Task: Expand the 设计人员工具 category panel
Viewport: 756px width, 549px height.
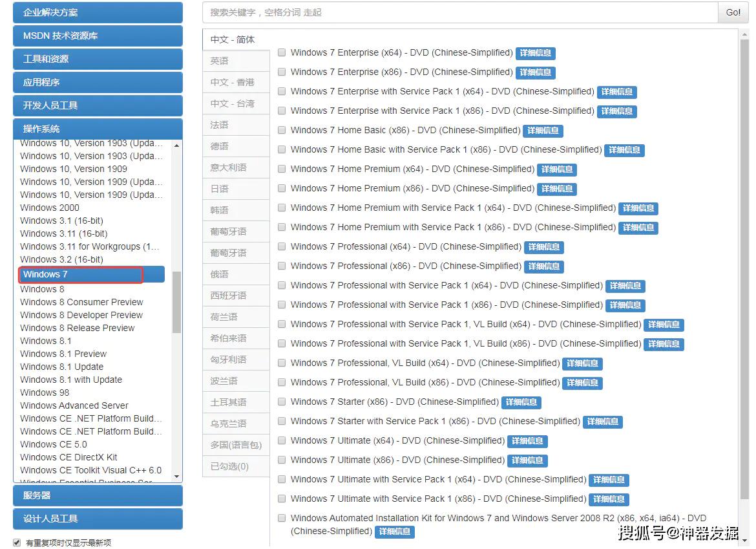Action: pos(98,519)
